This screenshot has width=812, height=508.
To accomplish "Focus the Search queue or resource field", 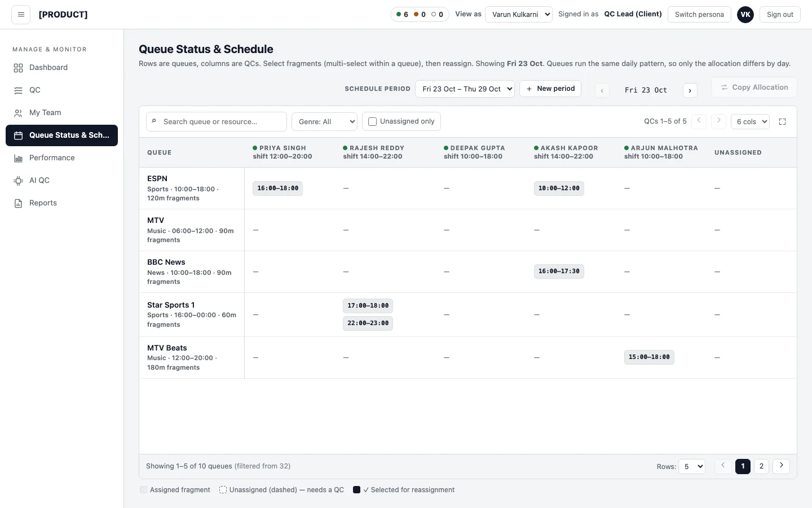I will point(217,122).
